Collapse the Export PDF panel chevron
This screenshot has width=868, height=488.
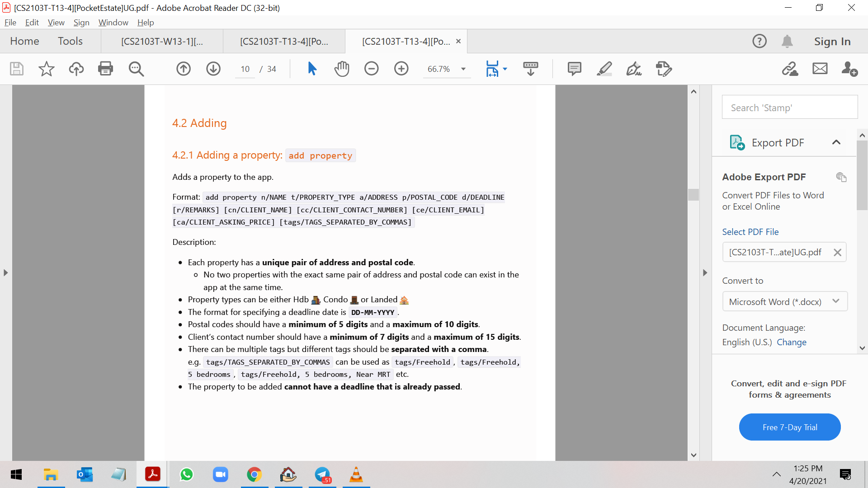coord(836,142)
